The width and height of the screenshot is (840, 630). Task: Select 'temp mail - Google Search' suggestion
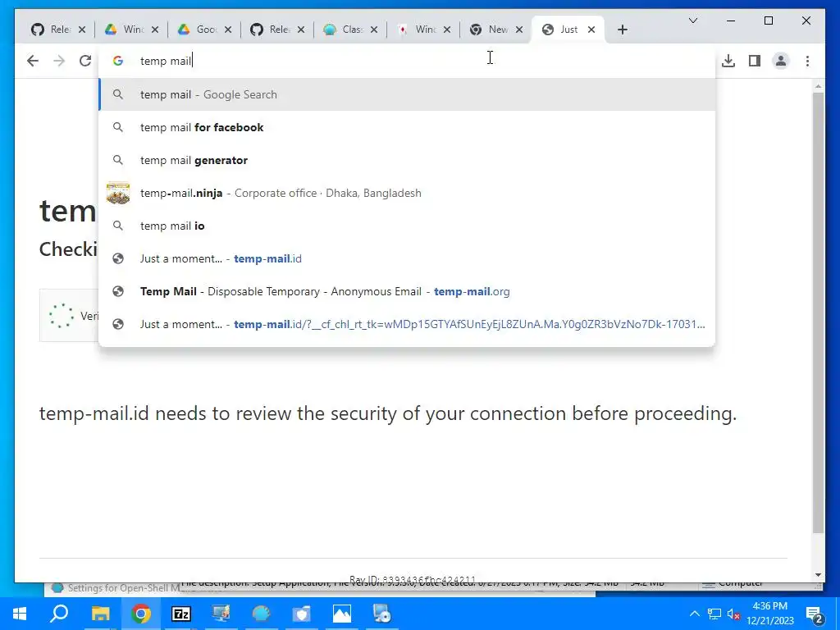[x=407, y=94]
